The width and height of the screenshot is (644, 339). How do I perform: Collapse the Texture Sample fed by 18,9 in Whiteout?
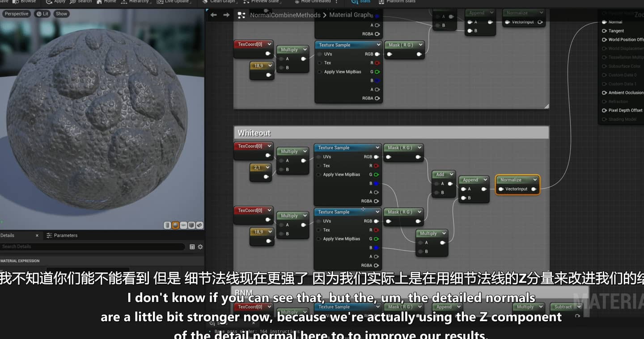[377, 212]
